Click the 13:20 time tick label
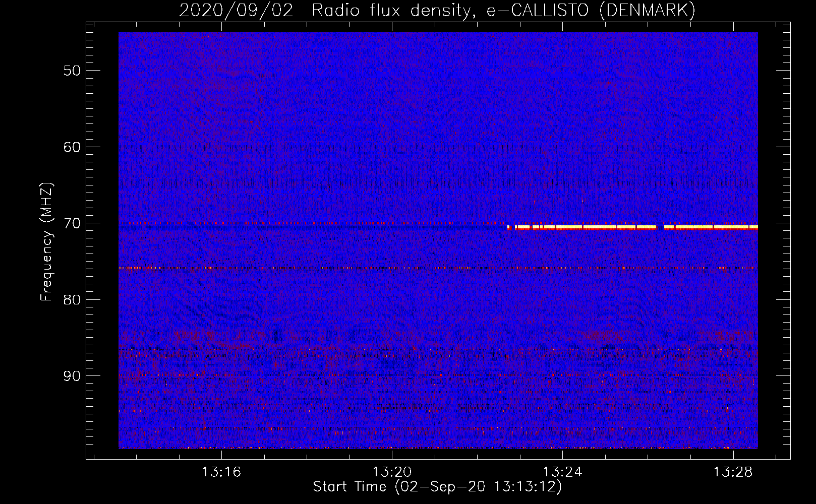Screen dimensions: 816x504 tap(392, 472)
